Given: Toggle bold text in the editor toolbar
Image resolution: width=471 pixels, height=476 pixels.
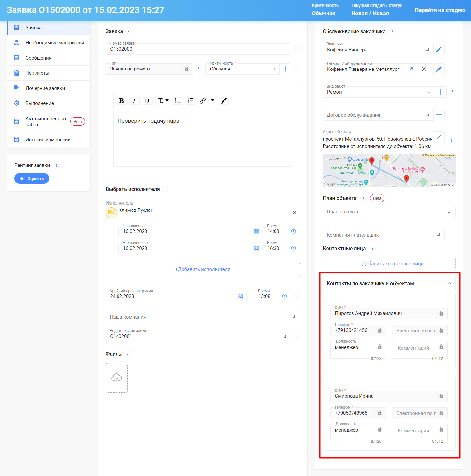Looking at the screenshot, I should pyautogui.click(x=121, y=101).
